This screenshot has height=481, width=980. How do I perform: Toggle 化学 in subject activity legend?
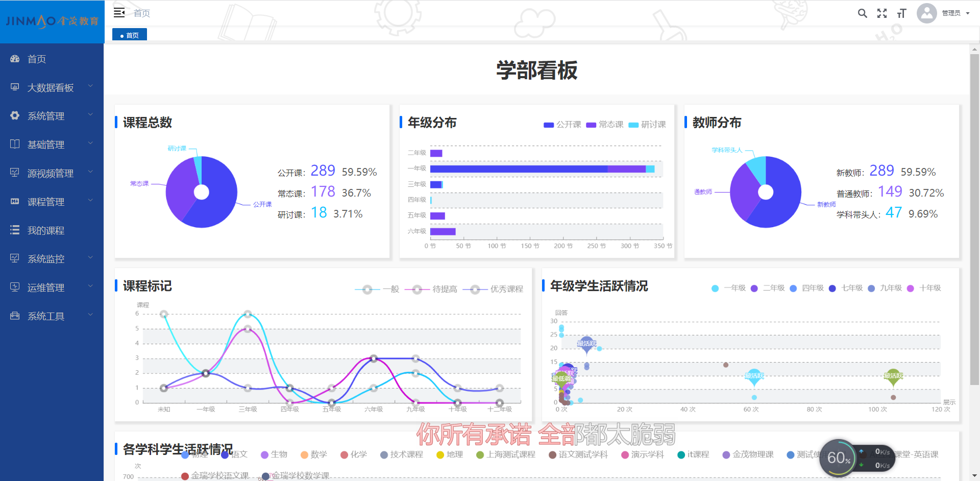pyautogui.click(x=353, y=454)
